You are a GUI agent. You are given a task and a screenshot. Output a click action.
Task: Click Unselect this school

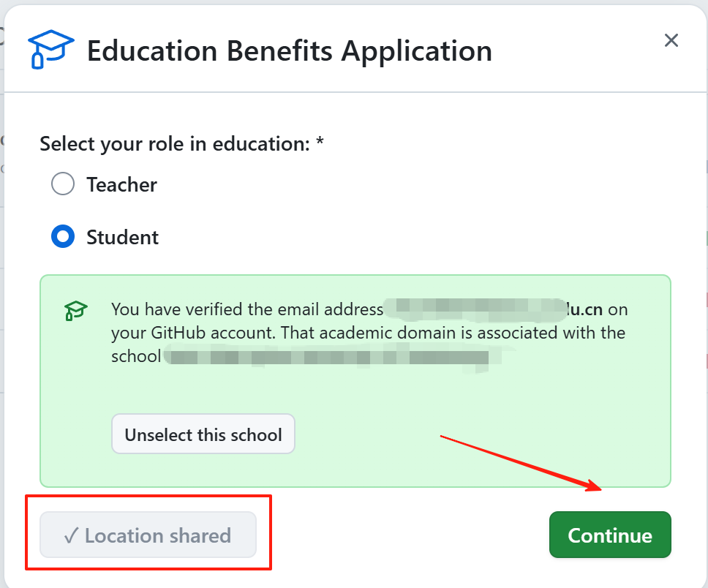tap(203, 434)
